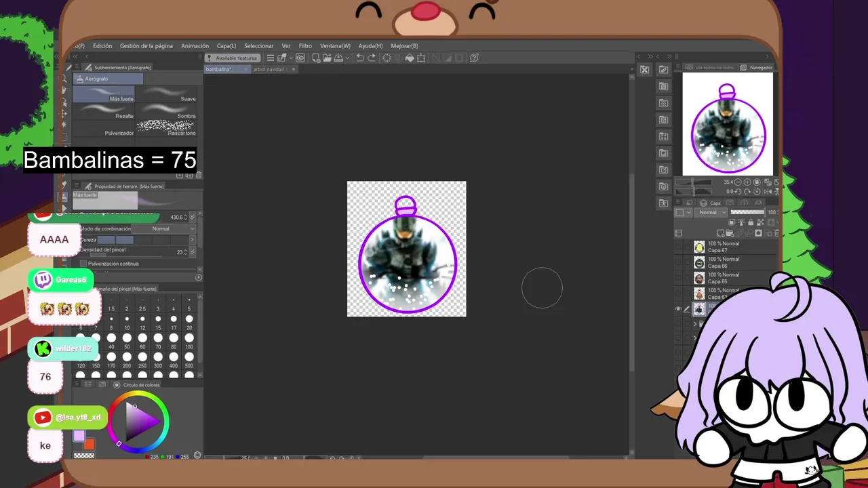Click the navigator zoom in plus icon
The width and height of the screenshot is (868, 488).
pyautogui.click(x=747, y=182)
